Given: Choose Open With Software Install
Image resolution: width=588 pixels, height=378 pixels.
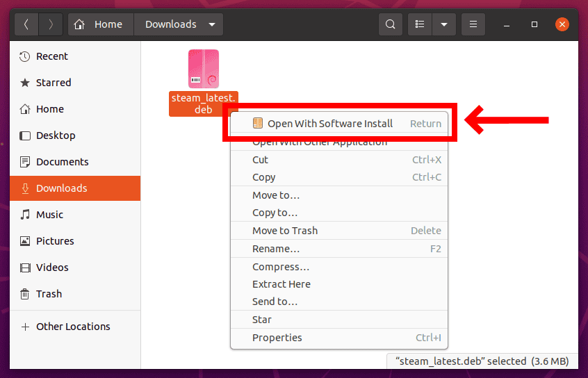Looking at the screenshot, I should click(x=330, y=124).
